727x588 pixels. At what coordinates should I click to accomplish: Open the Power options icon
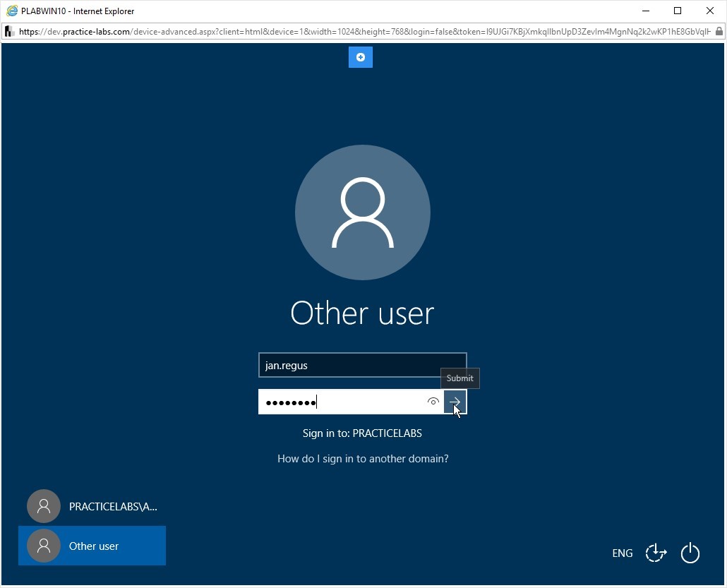pyautogui.click(x=690, y=553)
